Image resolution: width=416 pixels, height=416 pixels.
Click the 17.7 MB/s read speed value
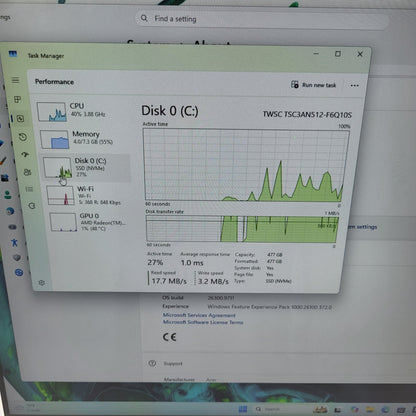[169, 281]
